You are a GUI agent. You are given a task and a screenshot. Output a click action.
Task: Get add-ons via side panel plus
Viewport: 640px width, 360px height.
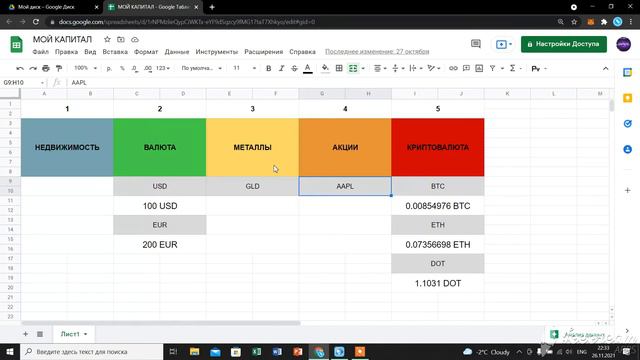coord(627,190)
